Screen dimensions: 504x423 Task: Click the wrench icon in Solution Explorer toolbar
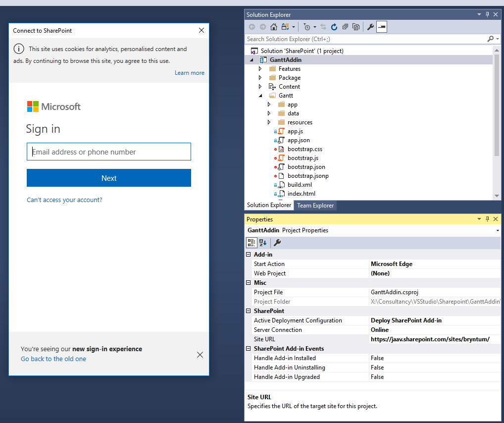[x=370, y=27]
